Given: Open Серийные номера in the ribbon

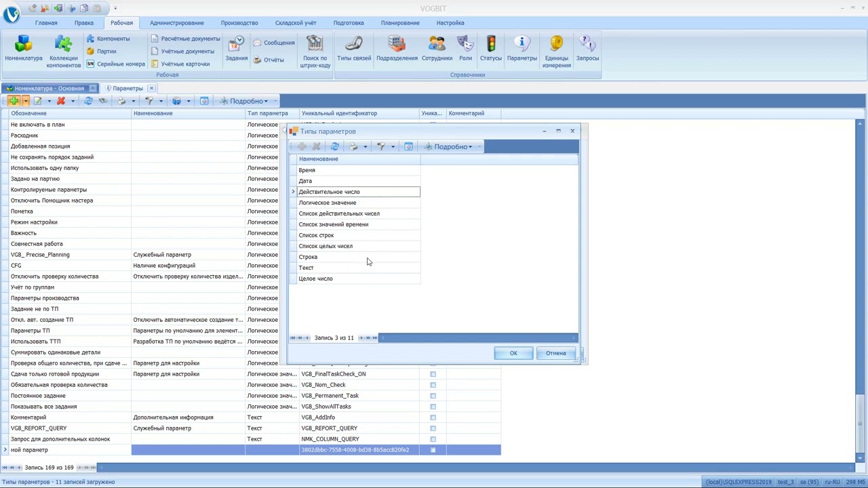Looking at the screenshot, I should [x=115, y=64].
